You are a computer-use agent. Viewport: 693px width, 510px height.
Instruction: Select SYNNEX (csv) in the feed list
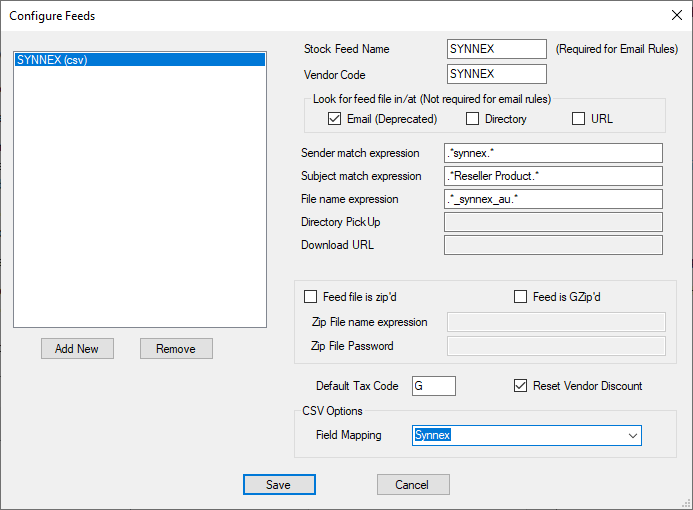click(140, 60)
